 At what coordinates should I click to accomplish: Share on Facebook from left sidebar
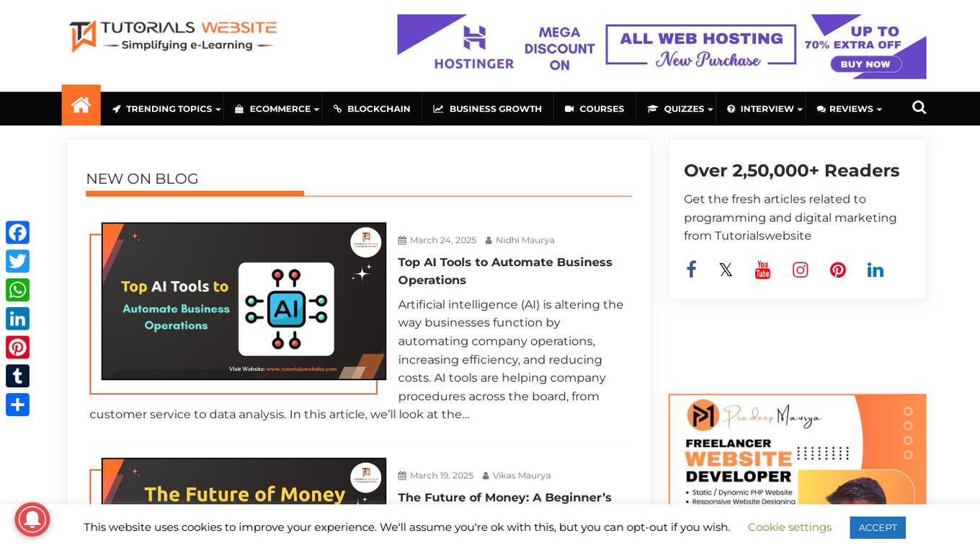(18, 232)
